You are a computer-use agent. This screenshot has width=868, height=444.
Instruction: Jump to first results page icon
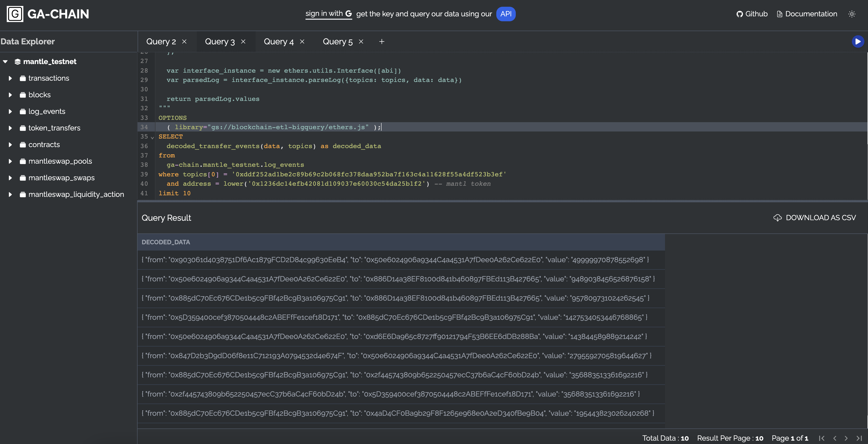[x=822, y=438]
